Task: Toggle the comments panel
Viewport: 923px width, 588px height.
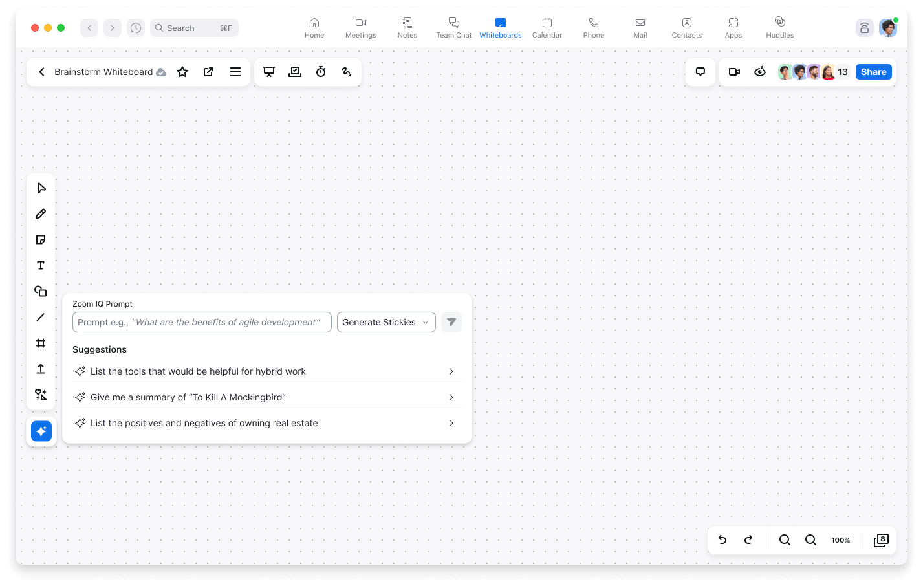Action: [700, 72]
